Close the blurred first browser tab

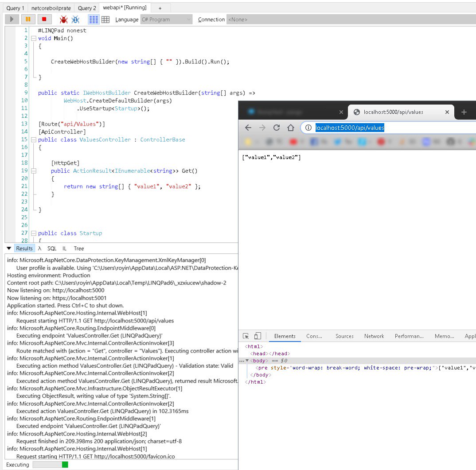point(341,112)
